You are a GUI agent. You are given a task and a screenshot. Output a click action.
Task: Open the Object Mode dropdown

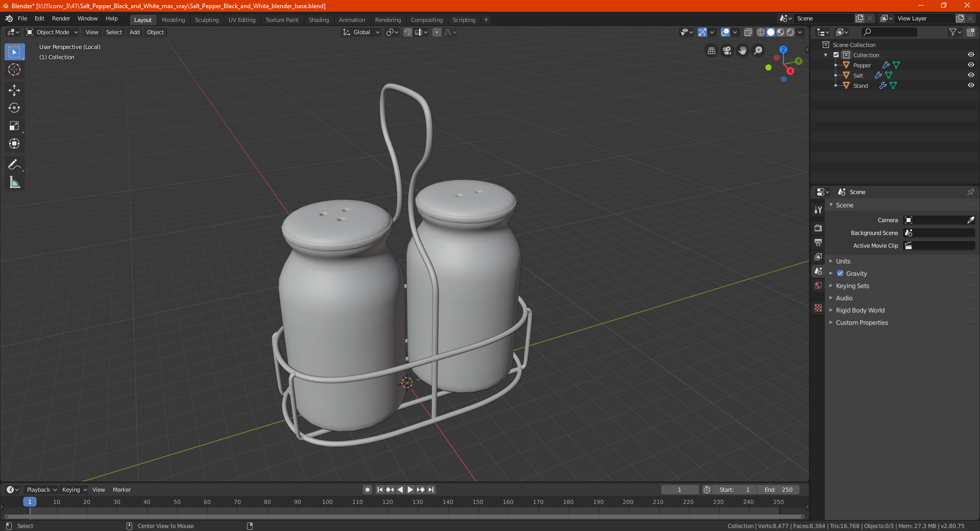pos(52,32)
